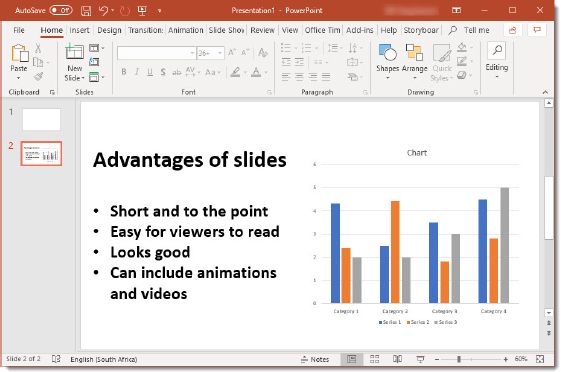The width and height of the screenshot is (561, 372).
Task: Start presentation from beginning icon
Action: (142, 11)
